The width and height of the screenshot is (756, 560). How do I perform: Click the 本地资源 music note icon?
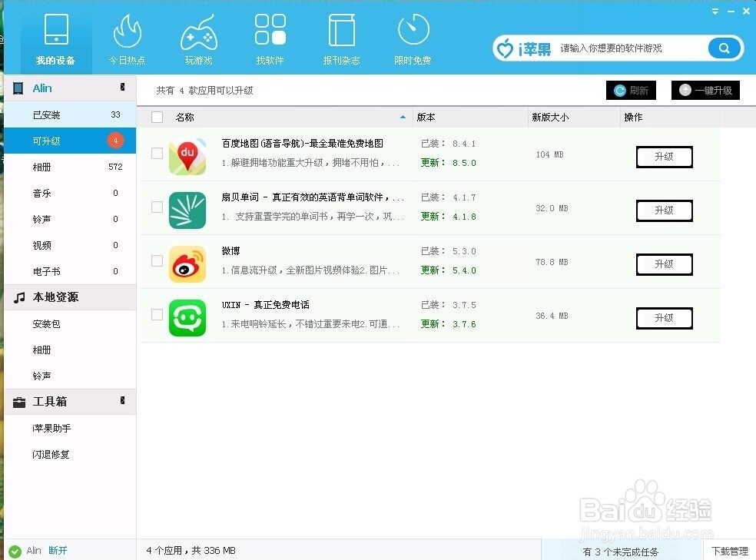click(19, 297)
